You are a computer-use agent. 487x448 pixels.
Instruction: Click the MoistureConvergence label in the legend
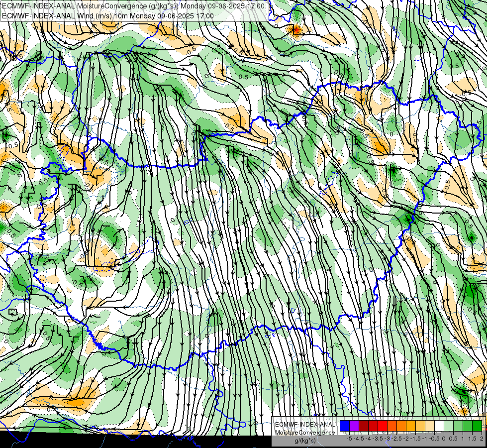(x=305, y=433)
